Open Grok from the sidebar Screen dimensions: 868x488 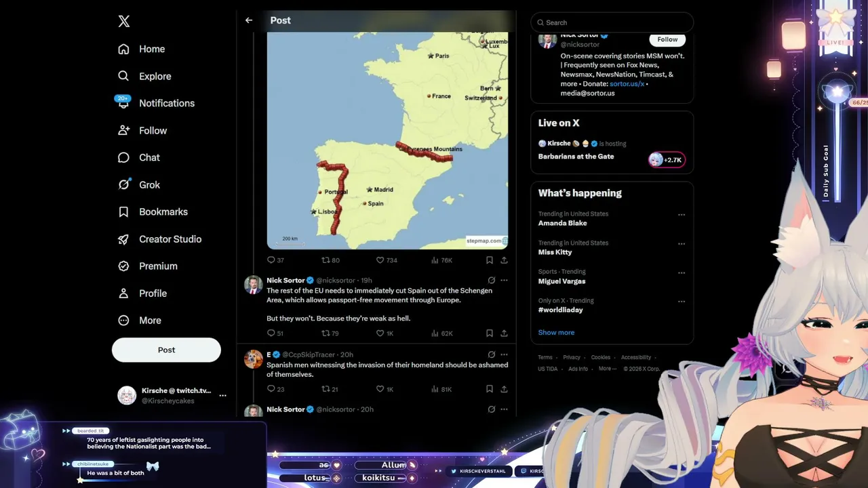tap(139, 184)
